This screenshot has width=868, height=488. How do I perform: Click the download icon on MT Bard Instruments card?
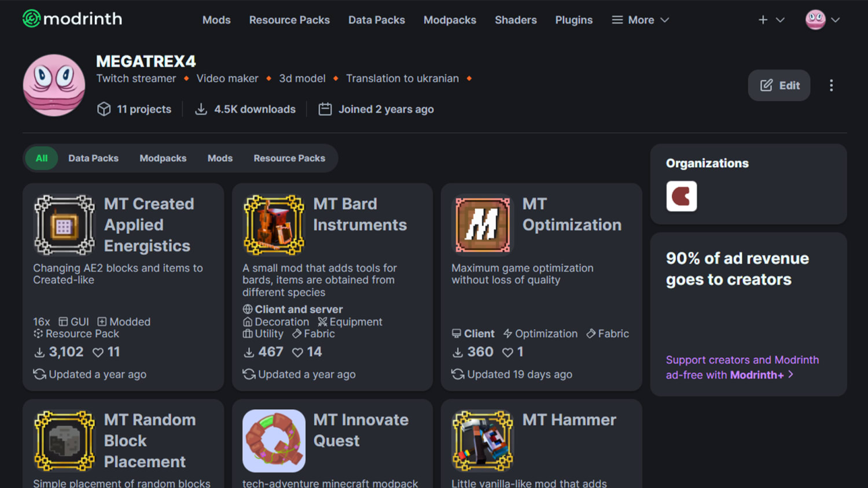pyautogui.click(x=249, y=352)
